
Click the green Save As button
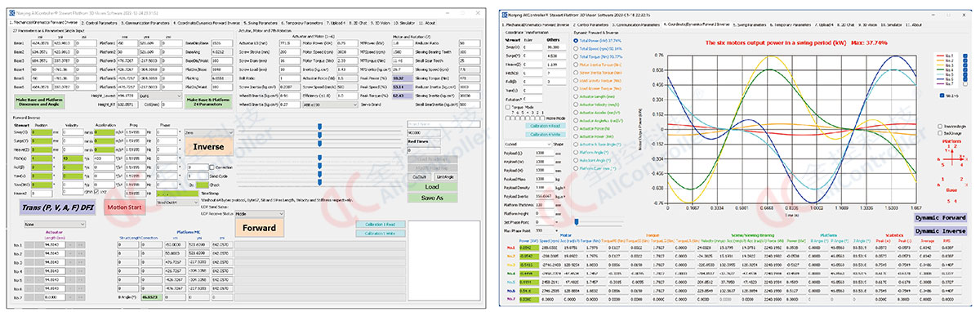click(x=432, y=198)
